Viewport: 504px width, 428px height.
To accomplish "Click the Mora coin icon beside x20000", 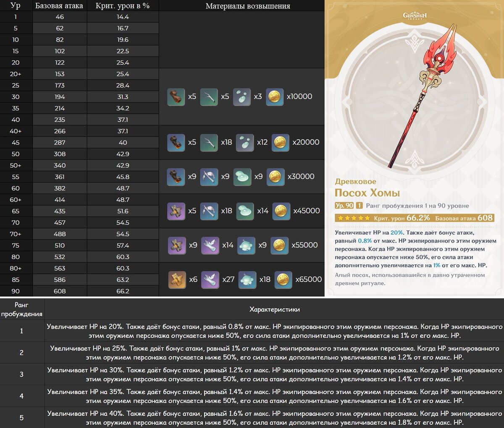I will tap(280, 143).
